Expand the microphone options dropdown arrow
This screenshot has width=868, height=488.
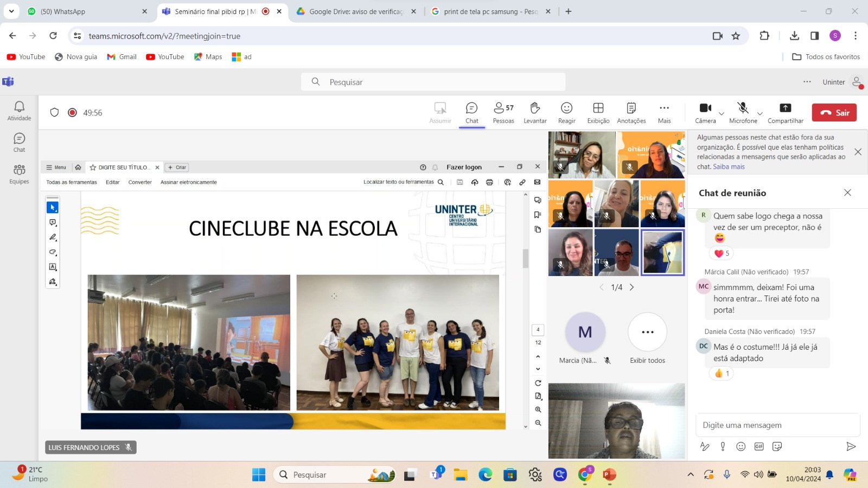[x=760, y=114]
